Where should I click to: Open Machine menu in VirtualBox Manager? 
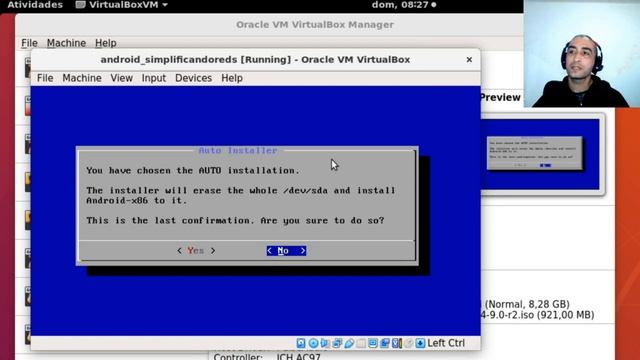[66, 43]
